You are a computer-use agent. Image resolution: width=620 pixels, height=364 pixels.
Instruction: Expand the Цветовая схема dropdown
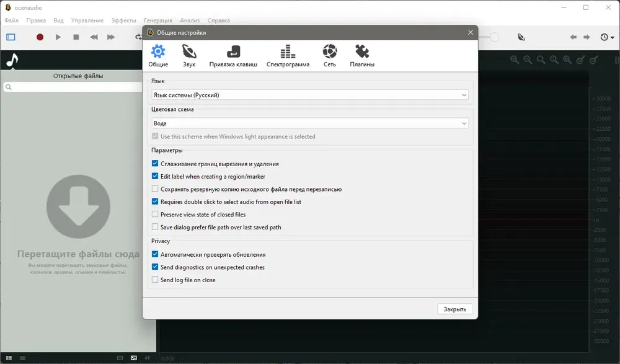(x=310, y=123)
